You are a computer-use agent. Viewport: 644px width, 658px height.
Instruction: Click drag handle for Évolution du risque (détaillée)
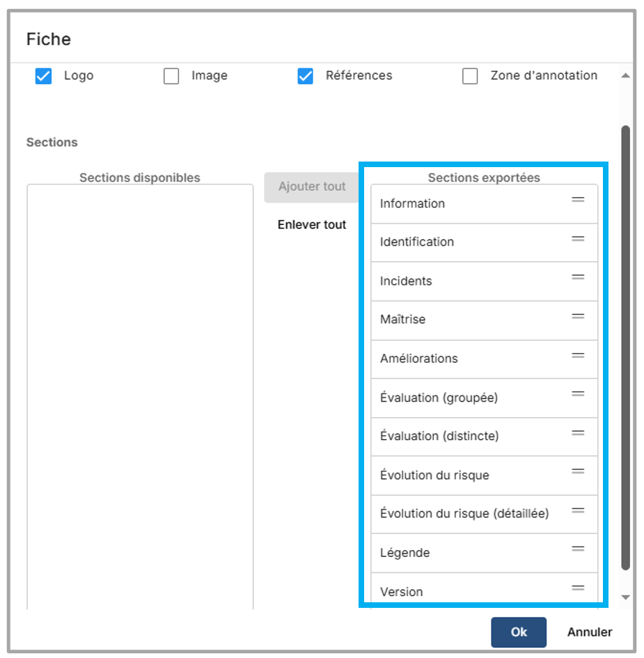578,510
